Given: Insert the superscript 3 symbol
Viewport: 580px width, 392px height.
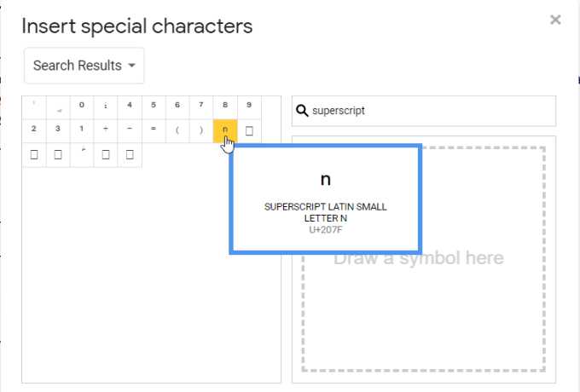Looking at the screenshot, I should pyautogui.click(x=58, y=130).
